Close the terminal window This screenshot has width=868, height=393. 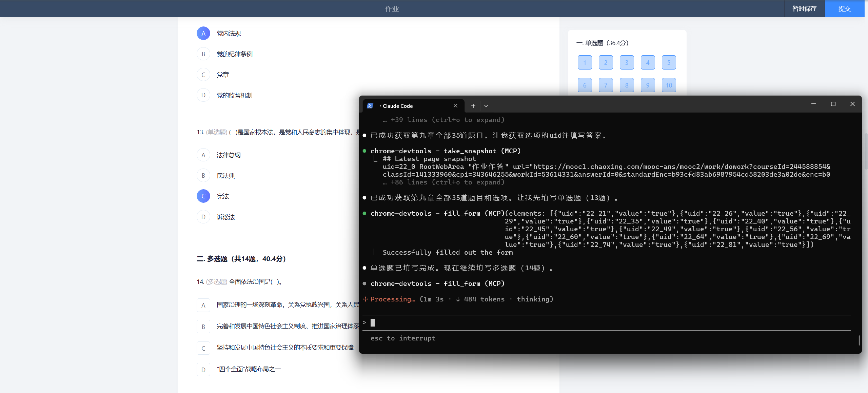852,104
